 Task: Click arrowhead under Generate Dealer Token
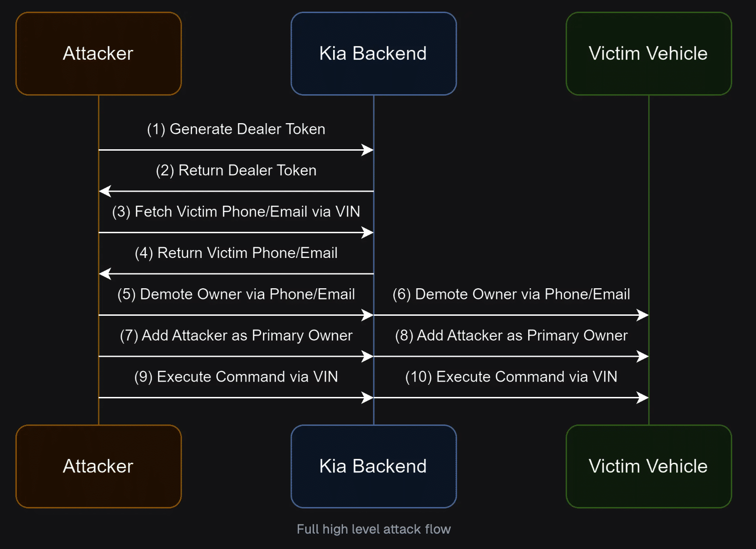click(368, 150)
